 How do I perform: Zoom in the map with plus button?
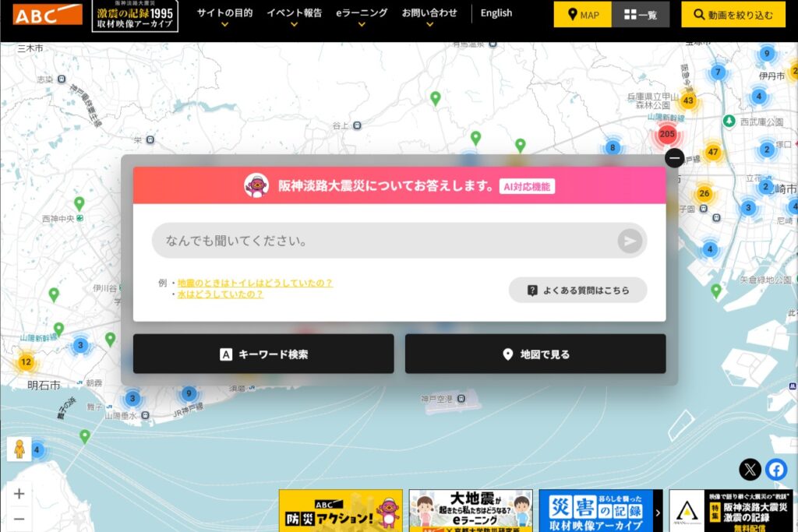click(19, 494)
